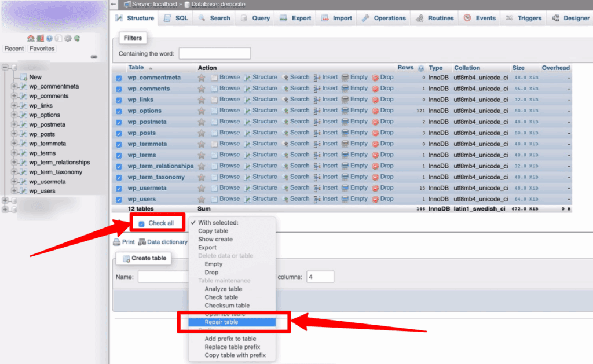Click the Drop icon for wp_term_taxonomy
Viewport: 593px width, 364px height.
click(x=375, y=177)
